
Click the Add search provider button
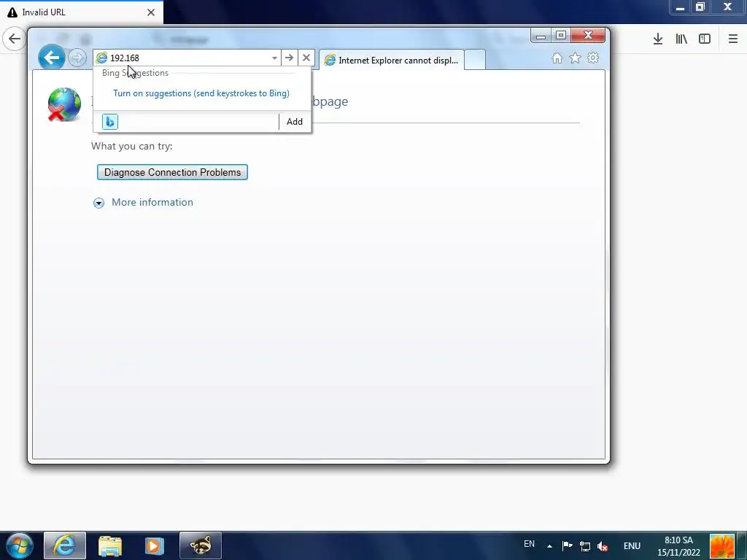click(295, 122)
